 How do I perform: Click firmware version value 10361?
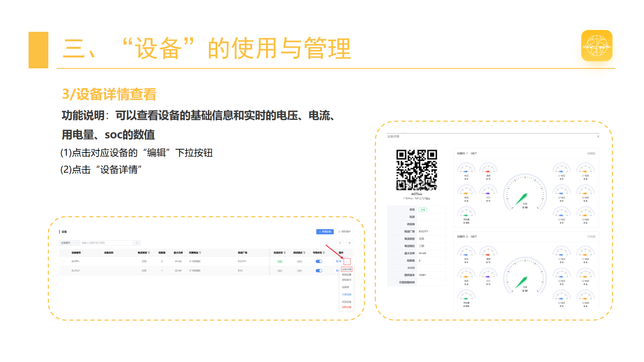(422, 275)
